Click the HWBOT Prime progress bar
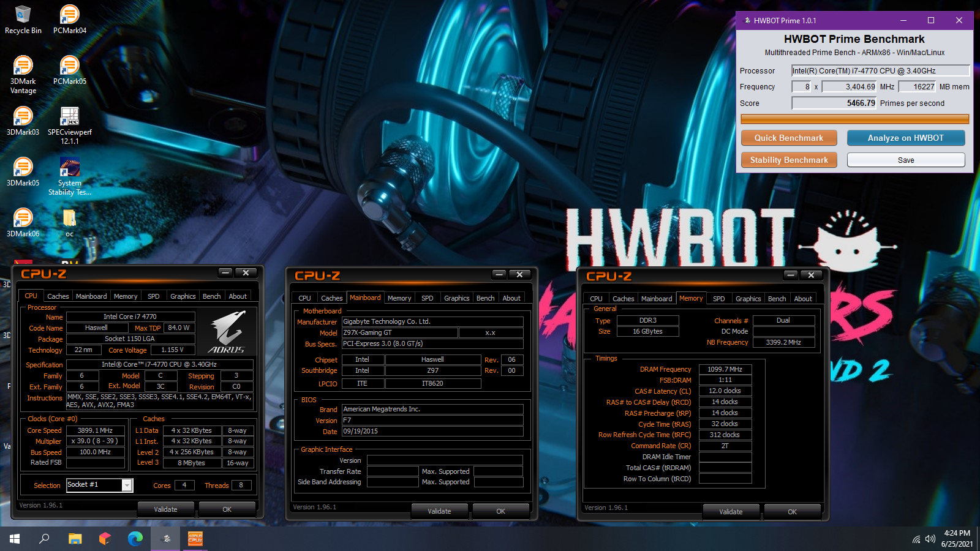The height and width of the screenshot is (551, 980). point(854,119)
